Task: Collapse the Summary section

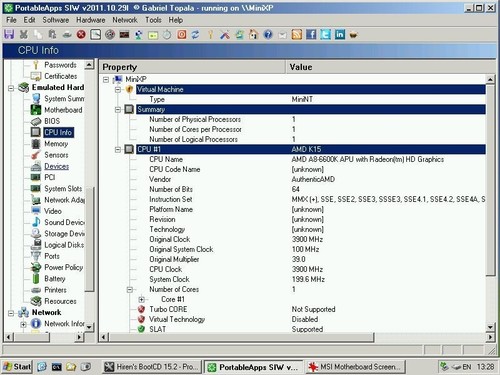Action: [x=118, y=110]
